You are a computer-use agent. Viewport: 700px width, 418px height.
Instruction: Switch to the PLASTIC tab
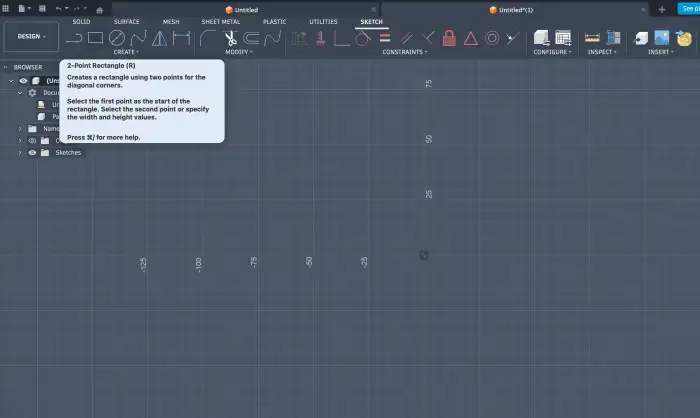pos(275,21)
